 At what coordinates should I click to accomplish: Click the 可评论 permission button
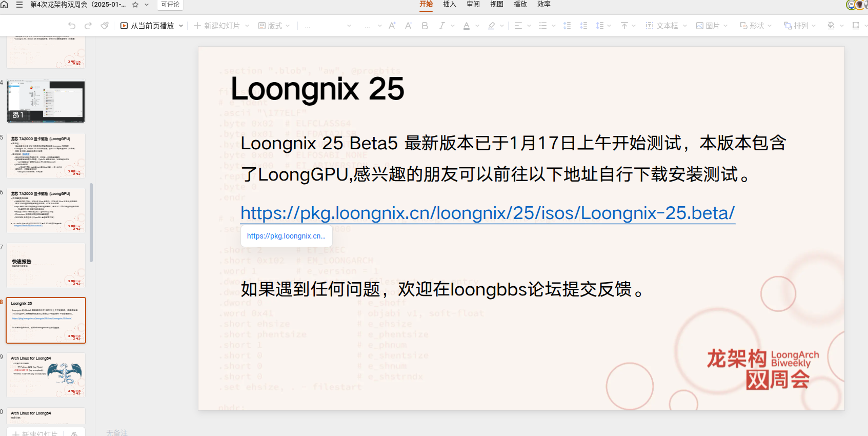tap(170, 5)
